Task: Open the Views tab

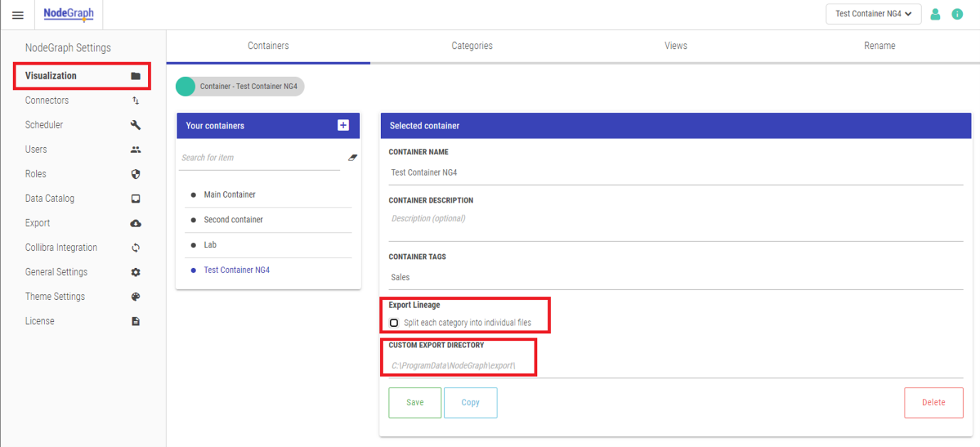Action: tap(675, 46)
